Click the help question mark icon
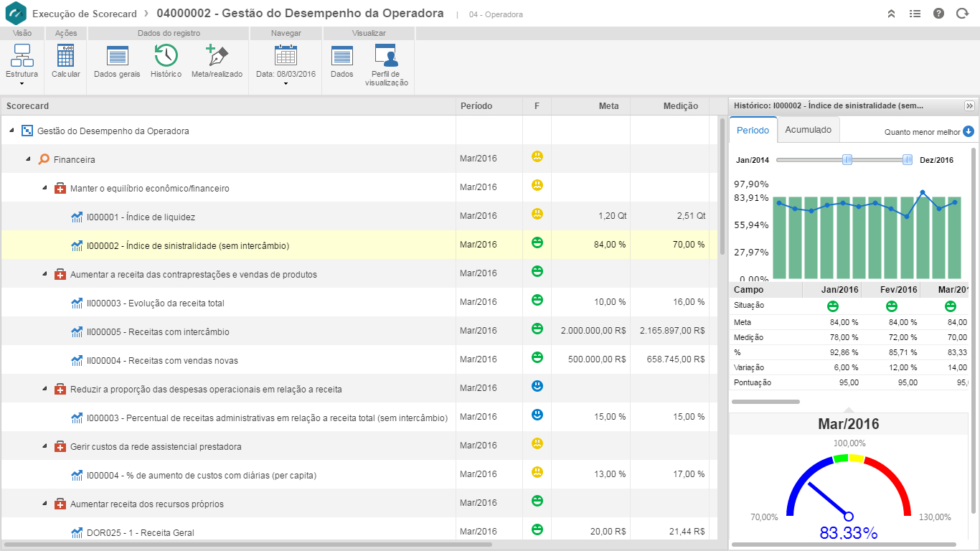Image resolution: width=980 pixels, height=551 pixels. click(x=938, y=14)
